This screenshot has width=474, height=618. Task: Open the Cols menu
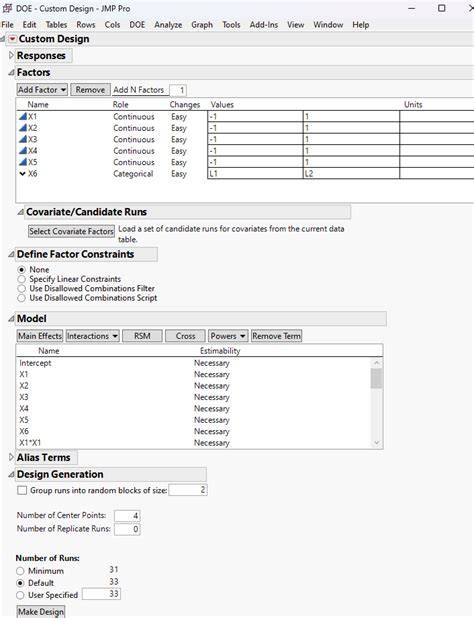(112, 24)
